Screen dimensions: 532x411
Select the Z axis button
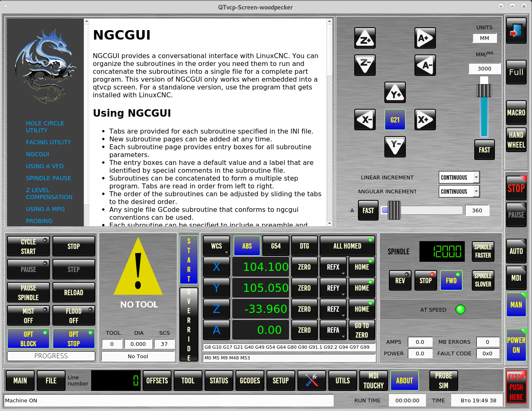(x=217, y=309)
